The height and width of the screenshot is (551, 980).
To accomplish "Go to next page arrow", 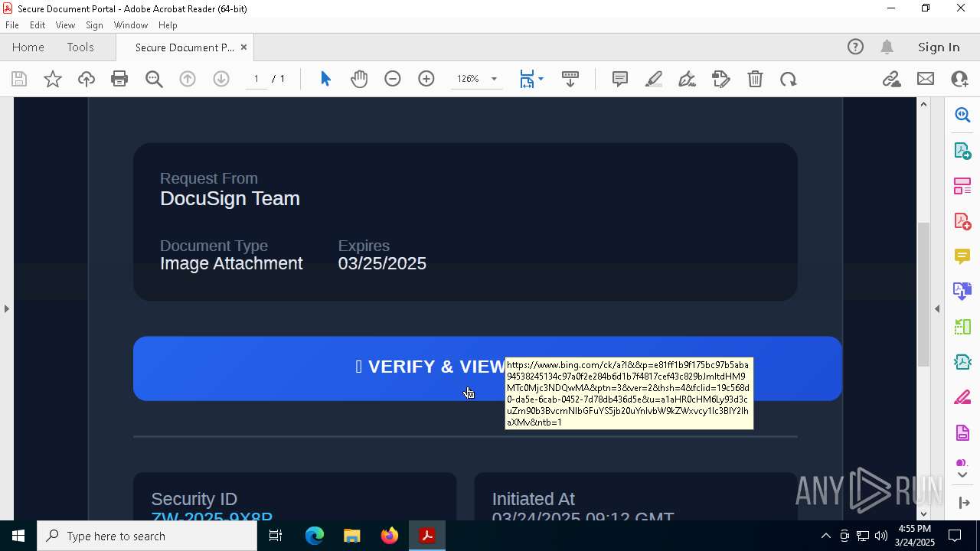I will (x=221, y=79).
